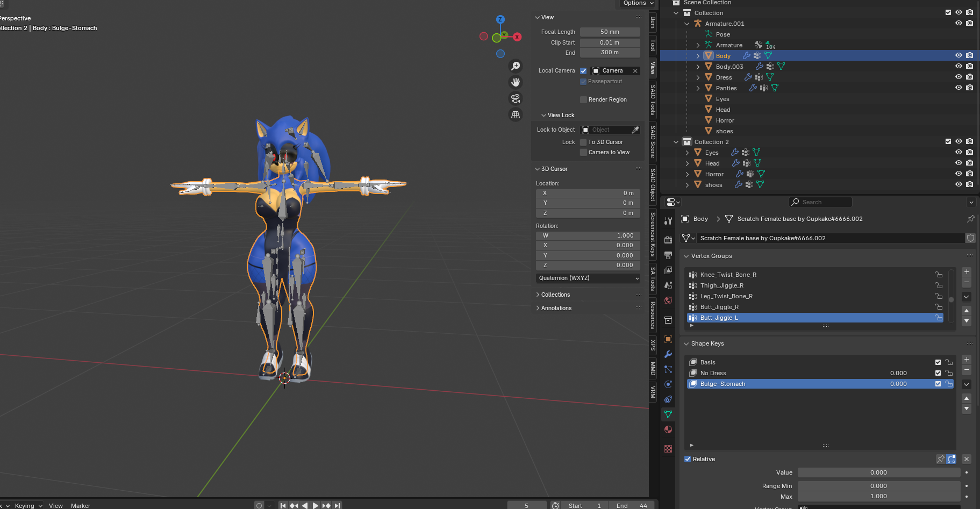Remove selected shape key with minus

click(x=967, y=370)
